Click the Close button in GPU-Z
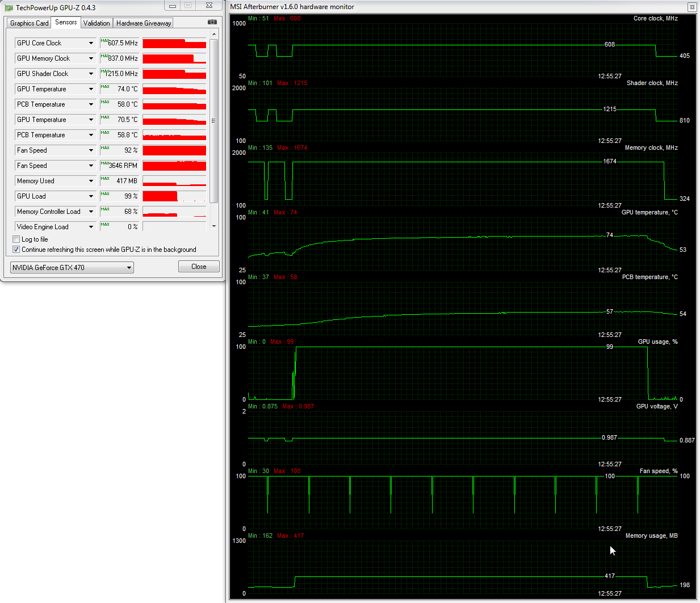The height and width of the screenshot is (603, 700). pyautogui.click(x=199, y=267)
